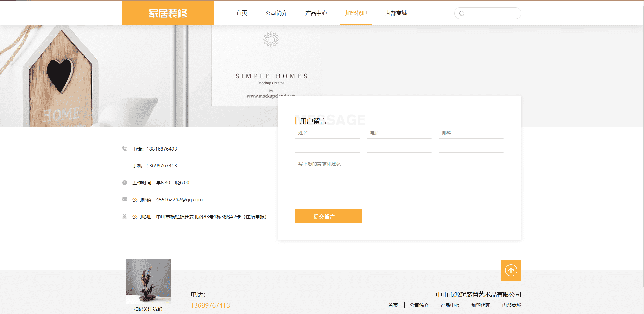644x314 pixels.
Task: Click the envelope icon beside company email
Action: click(x=125, y=199)
